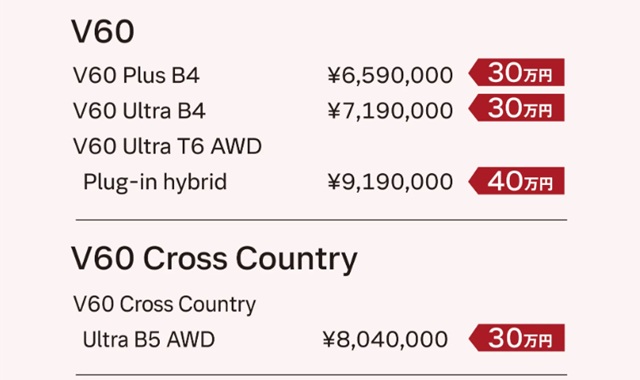This screenshot has height=380, width=640.
Task: Click the V60 Cross Country section heading
Action: tap(214, 259)
